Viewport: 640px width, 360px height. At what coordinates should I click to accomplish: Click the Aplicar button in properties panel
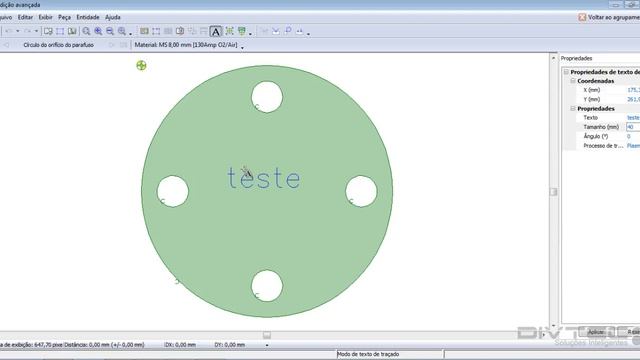coord(595,332)
